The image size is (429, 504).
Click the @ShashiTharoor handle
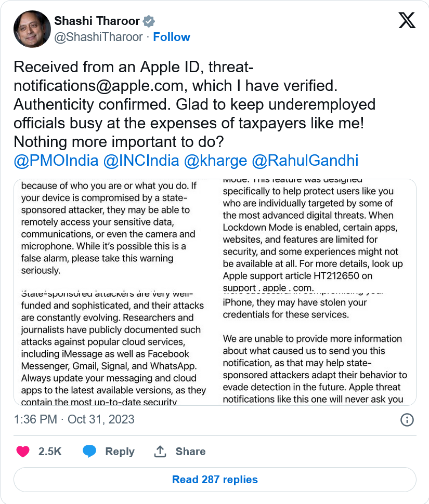tap(98, 37)
